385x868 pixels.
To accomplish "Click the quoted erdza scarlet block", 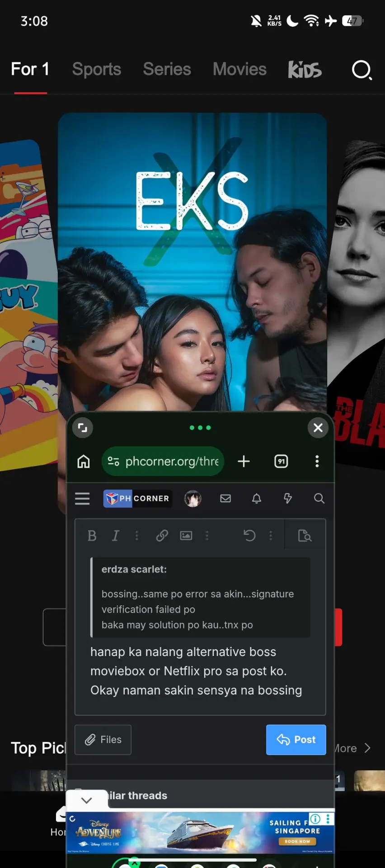I will [200, 597].
